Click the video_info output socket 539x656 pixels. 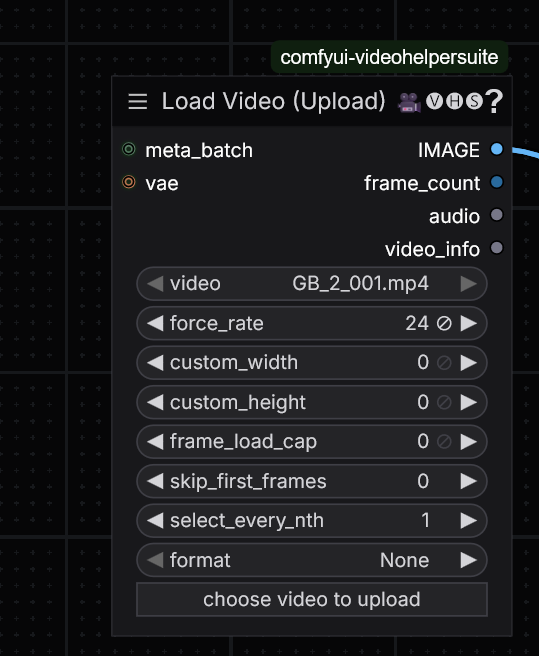coord(497,248)
